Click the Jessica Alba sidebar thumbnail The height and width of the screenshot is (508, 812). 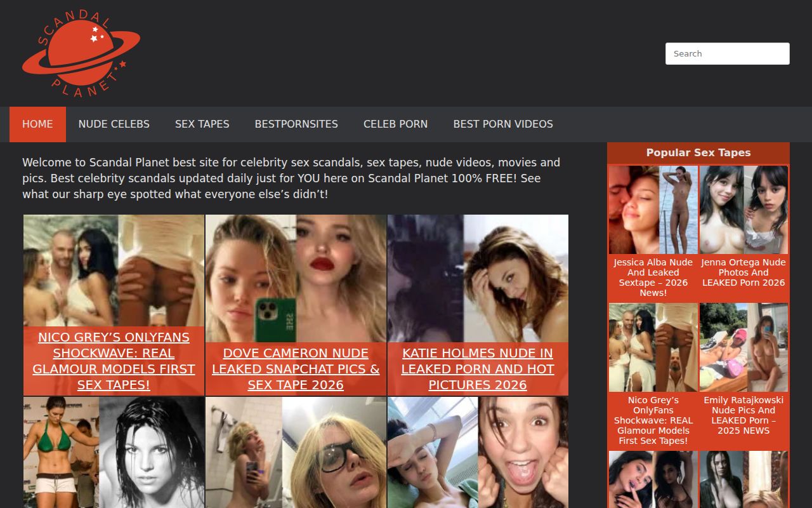653,209
